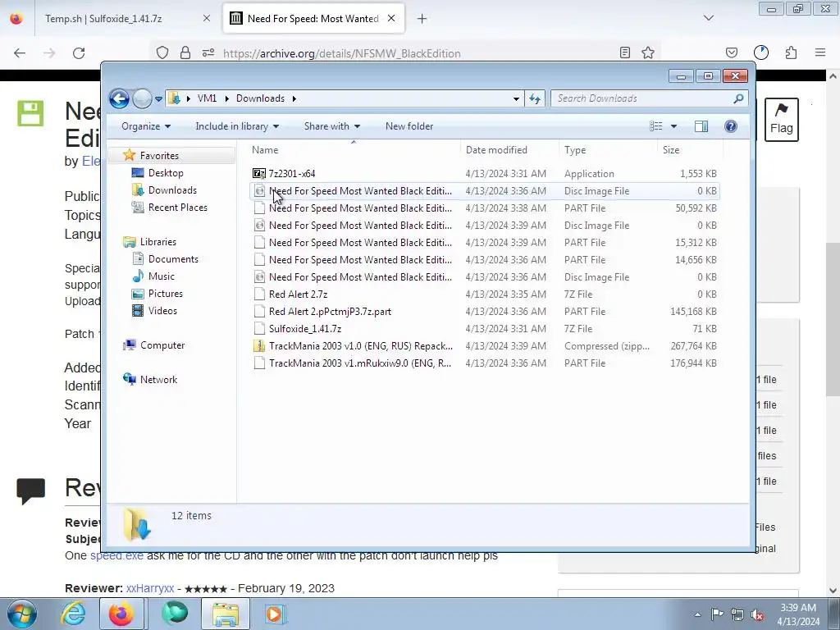Select Computer in the navigation pane

tap(162, 345)
